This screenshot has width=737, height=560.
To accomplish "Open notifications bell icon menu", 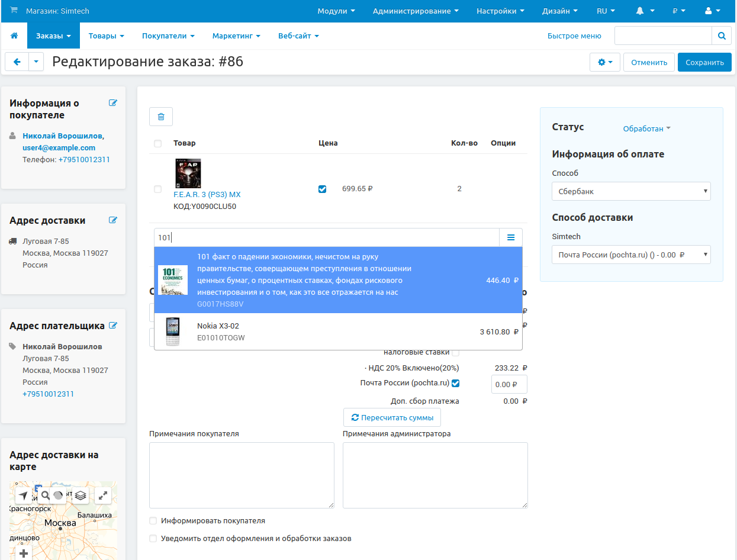I will (645, 11).
